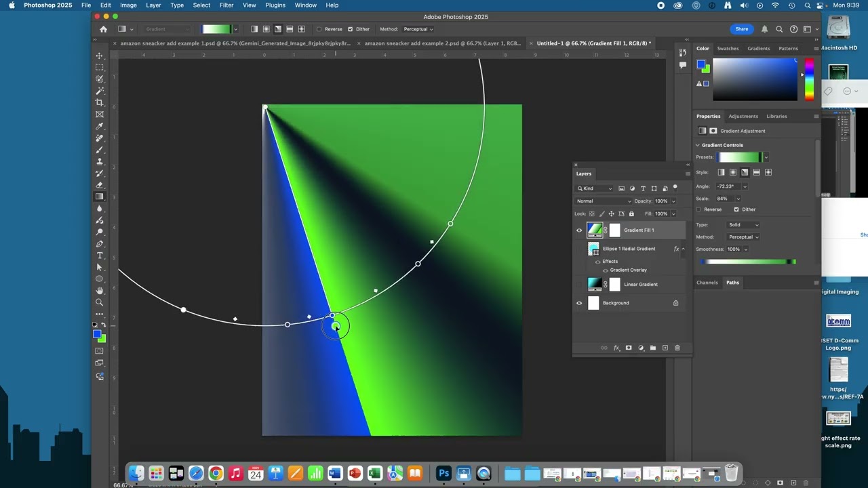The height and width of the screenshot is (488, 868).
Task: Collapse the Gradient Controls section
Action: pyautogui.click(x=698, y=145)
